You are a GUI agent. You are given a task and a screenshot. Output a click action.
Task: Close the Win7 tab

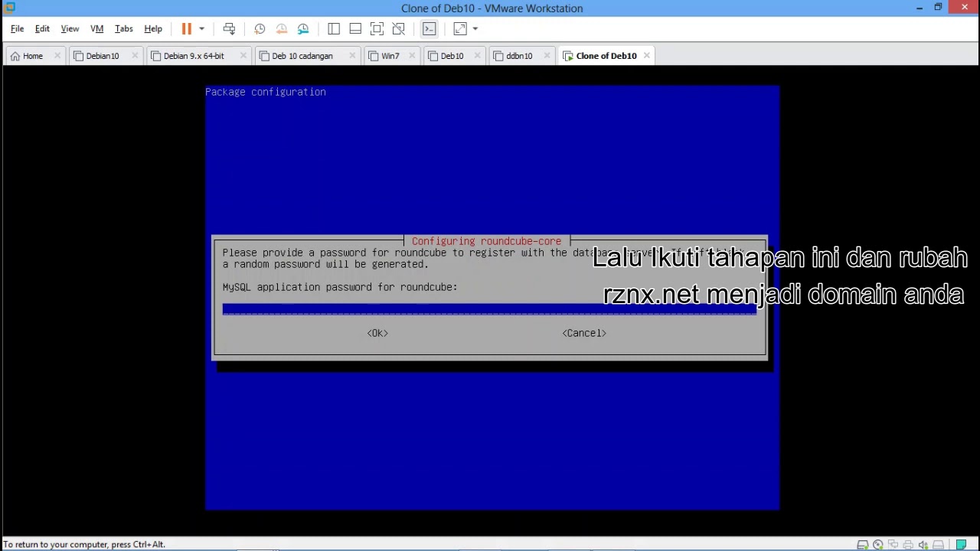(x=413, y=56)
